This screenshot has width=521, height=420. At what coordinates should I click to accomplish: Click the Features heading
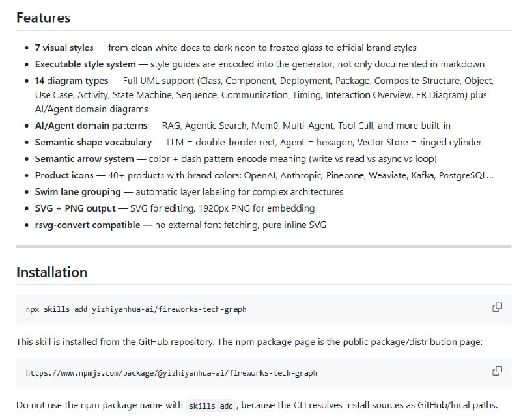pyautogui.click(x=43, y=18)
